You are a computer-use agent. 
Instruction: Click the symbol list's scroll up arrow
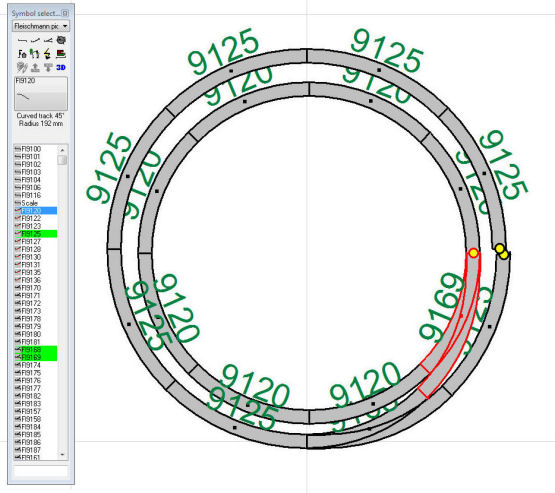(x=62, y=150)
